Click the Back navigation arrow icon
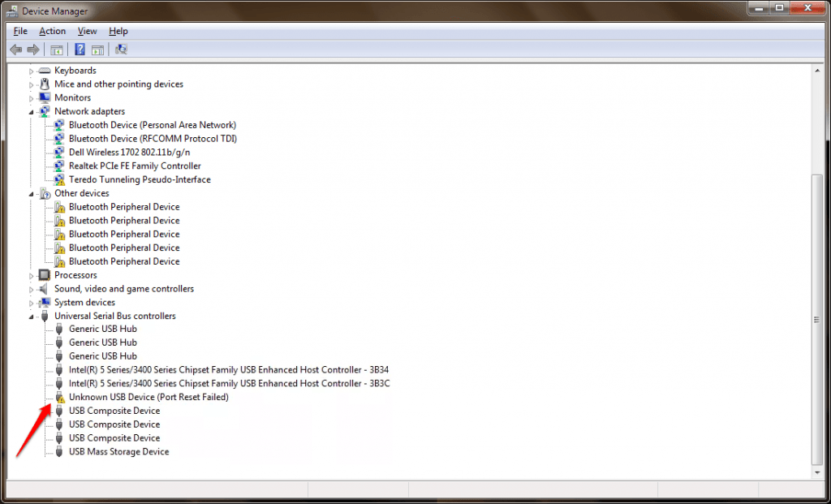This screenshot has width=831, height=504. [15, 49]
